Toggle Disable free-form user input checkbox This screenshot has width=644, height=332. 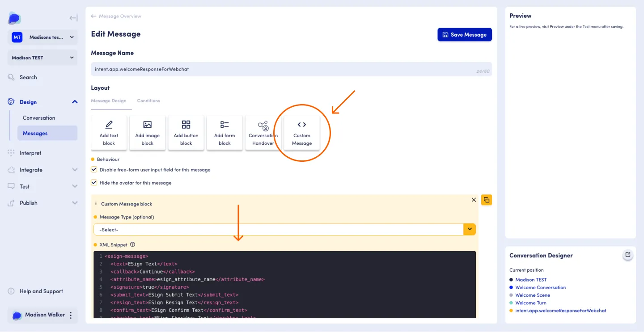click(x=94, y=170)
